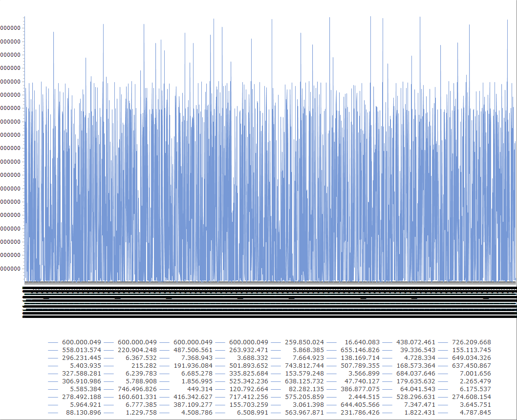Click legend value 2.265.479
The width and height of the screenshot is (517, 420).
coord(475,381)
